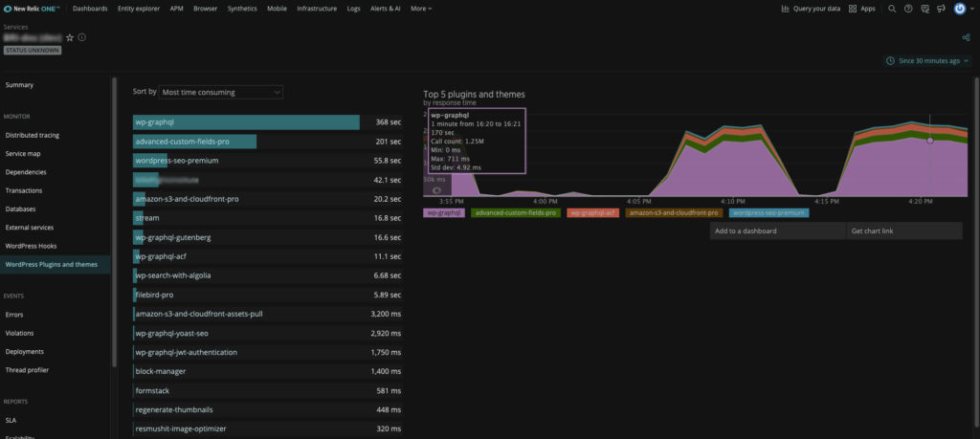980x439 pixels.
Task: Favorite the service with the star icon
Action: [x=70, y=37]
